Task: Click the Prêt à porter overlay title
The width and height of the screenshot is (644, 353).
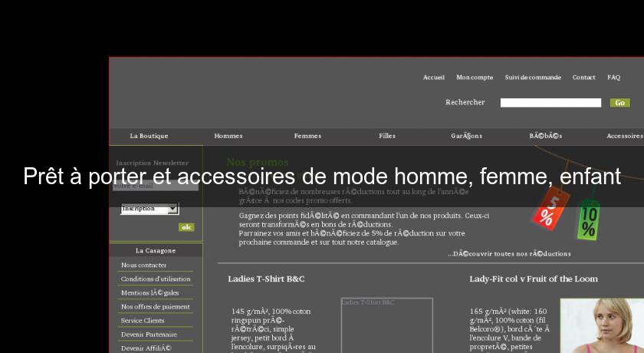Action: (x=322, y=176)
